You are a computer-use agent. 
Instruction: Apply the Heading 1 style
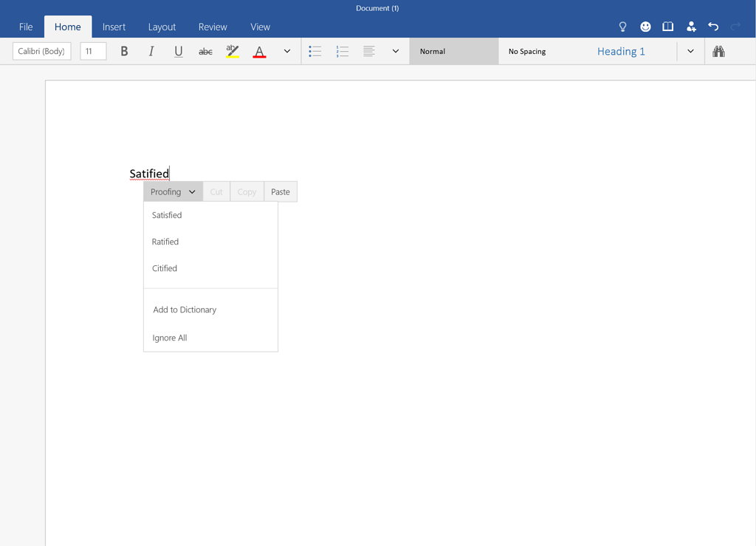(x=621, y=51)
